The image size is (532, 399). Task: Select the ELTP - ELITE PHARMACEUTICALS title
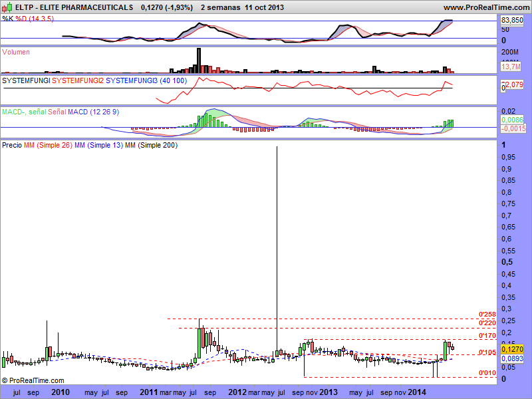(x=74, y=7)
